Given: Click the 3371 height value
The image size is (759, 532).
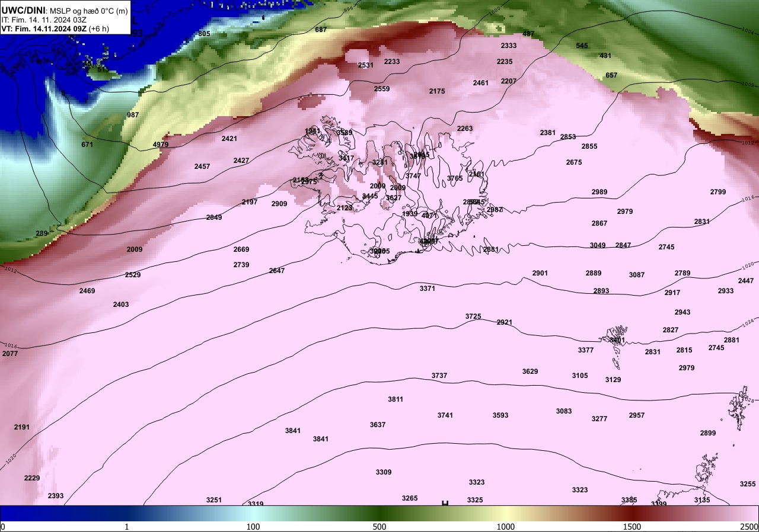Looking at the screenshot, I should (x=428, y=289).
